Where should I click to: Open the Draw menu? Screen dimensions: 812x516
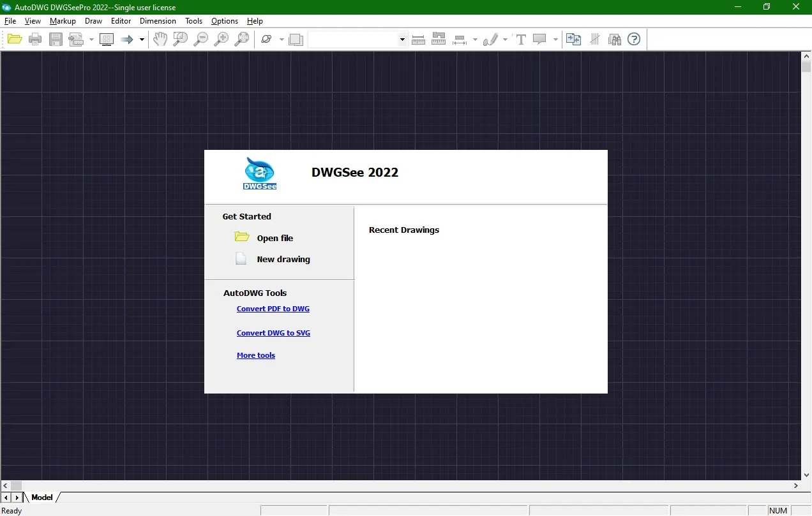[93, 21]
